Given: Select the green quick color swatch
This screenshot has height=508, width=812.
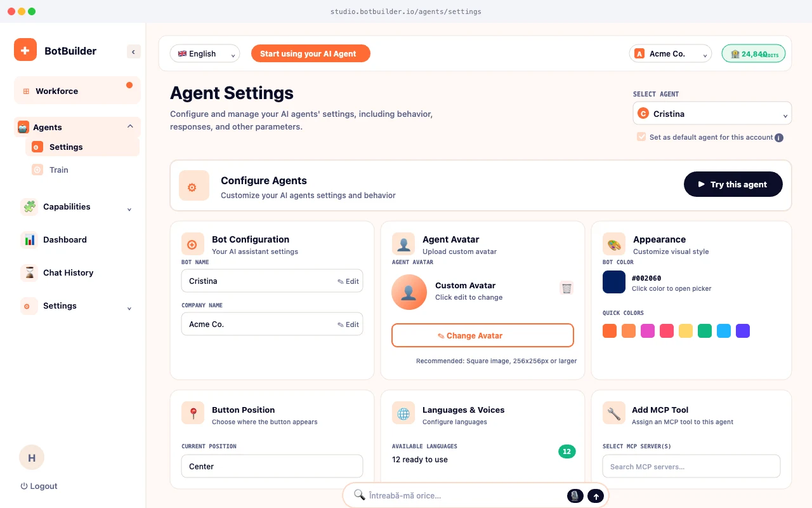Looking at the screenshot, I should [705, 331].
